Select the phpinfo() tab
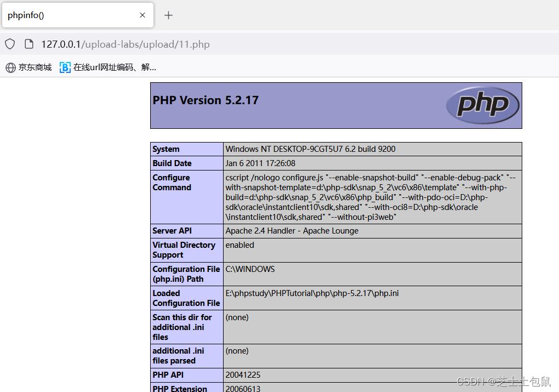Image resolution: width=559 pixels, height=392 pixels. pyautogui.click(x=78, y=15)
